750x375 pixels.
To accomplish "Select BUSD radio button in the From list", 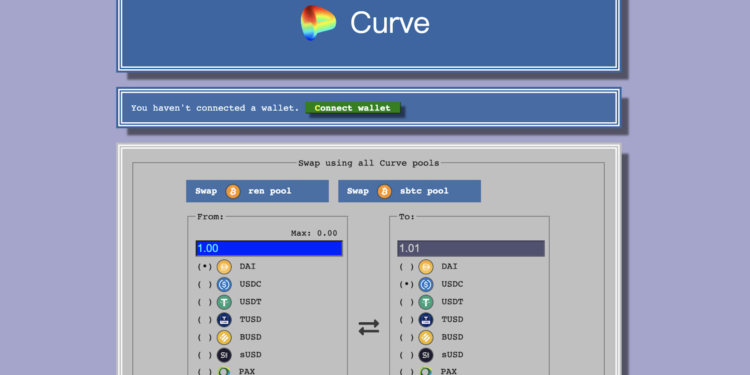I will click(204, 337).
